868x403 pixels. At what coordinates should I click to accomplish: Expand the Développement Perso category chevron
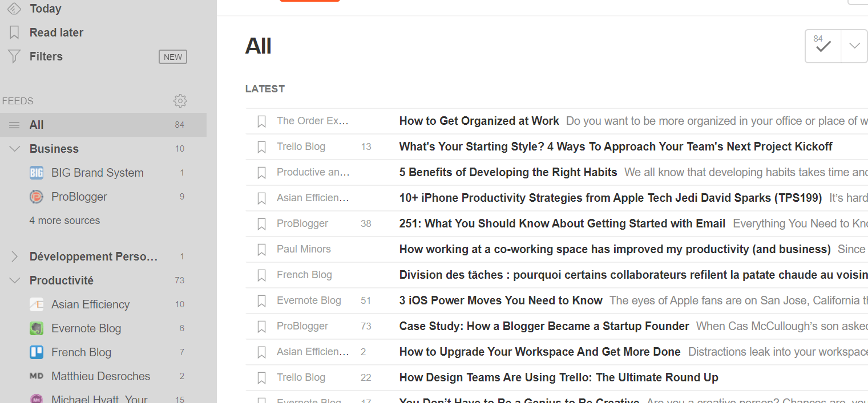tap(15, 257)
